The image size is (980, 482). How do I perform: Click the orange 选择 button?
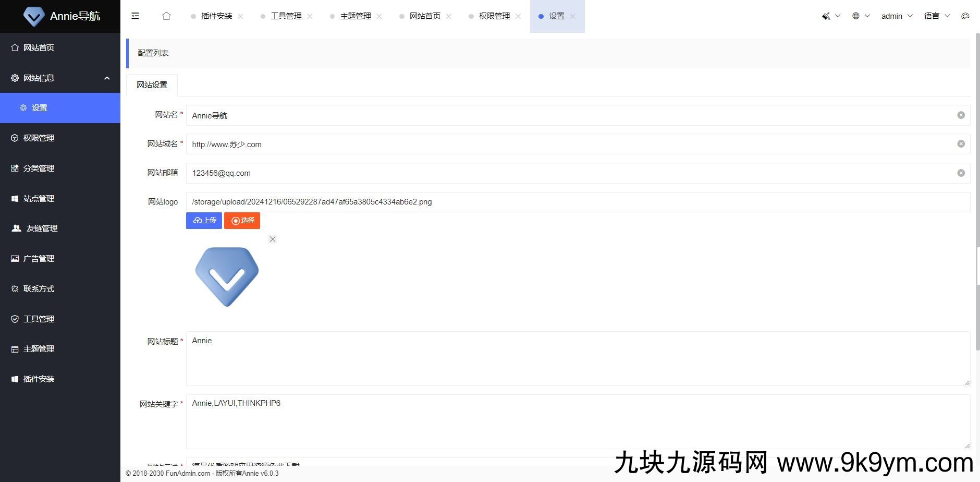point(242,221)
